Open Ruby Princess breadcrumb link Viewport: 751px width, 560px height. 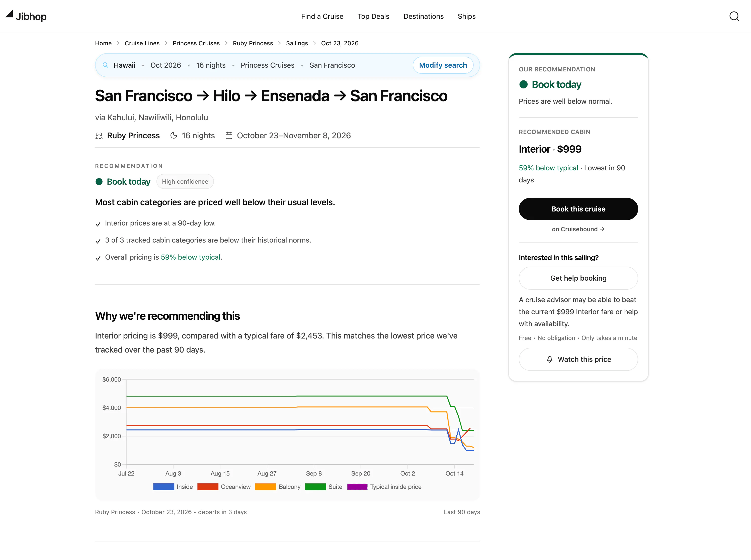[253, 43]
